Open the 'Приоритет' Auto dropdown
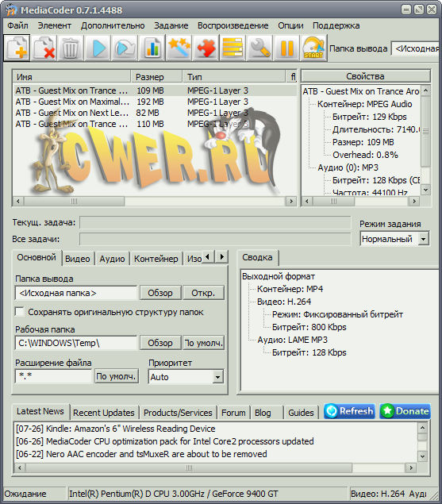Viewport: 442px width, 504px height. click(x=217, y=377)
